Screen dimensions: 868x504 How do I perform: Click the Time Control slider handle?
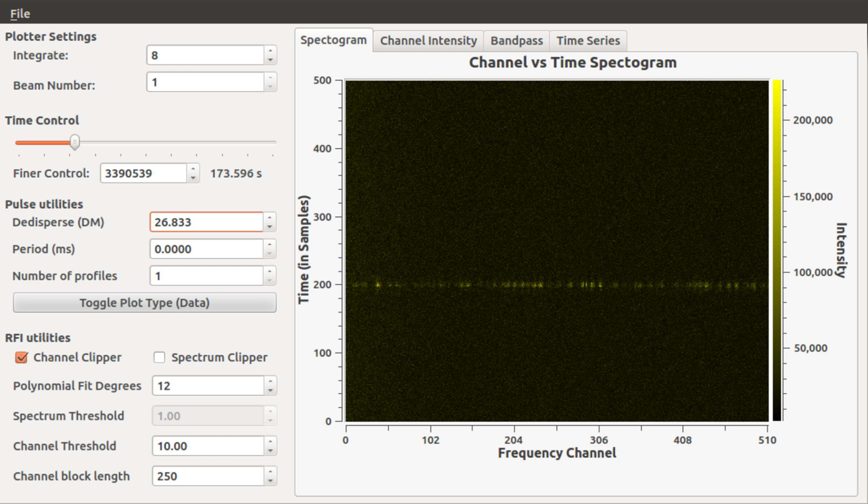pyautogui.click(x=75, y=142)
